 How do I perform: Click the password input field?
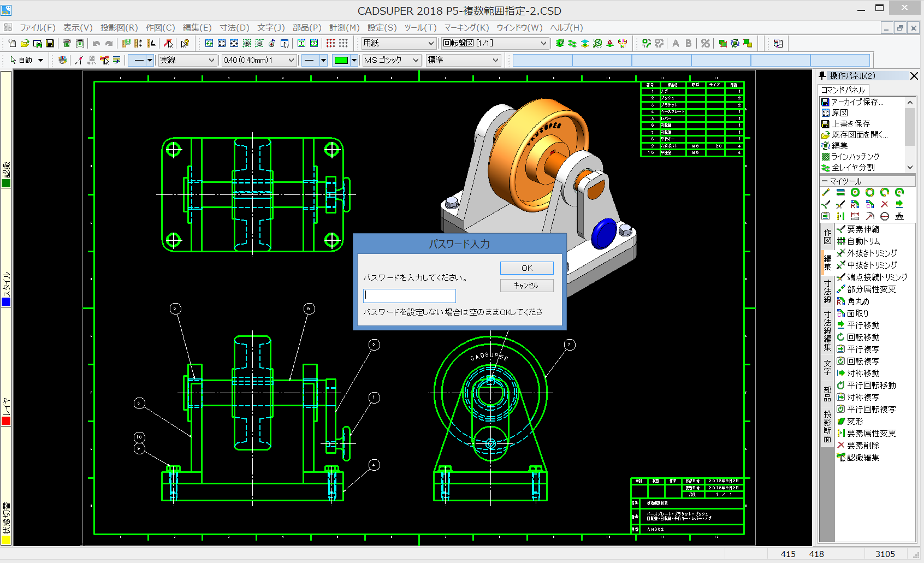(410, 296)
